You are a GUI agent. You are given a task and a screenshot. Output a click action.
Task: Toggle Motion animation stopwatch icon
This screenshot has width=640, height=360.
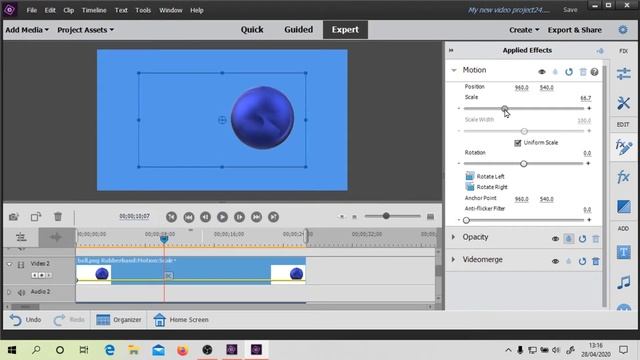coord(555,72)
